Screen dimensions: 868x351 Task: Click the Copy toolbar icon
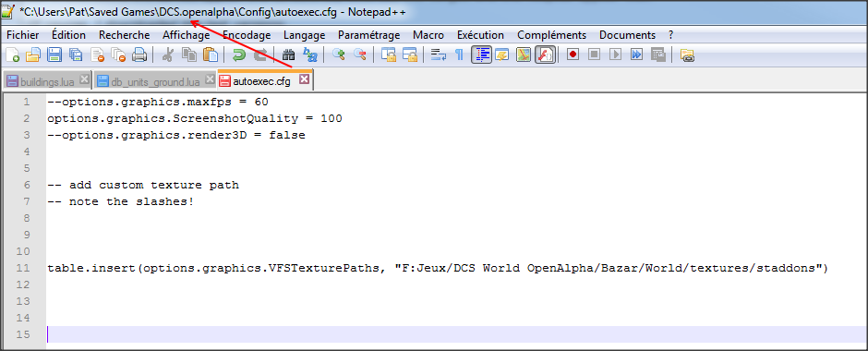point(189,54)
